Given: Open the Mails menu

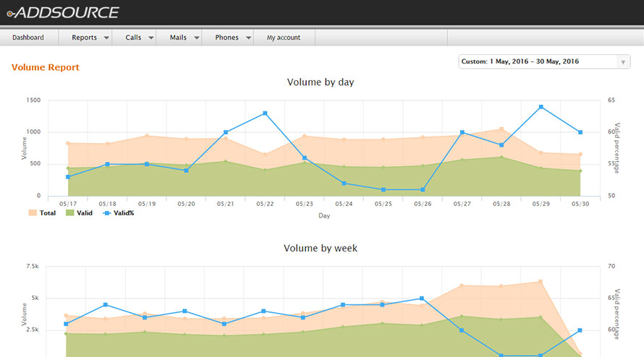Looking at the screenshot, I should coord(178,38).
